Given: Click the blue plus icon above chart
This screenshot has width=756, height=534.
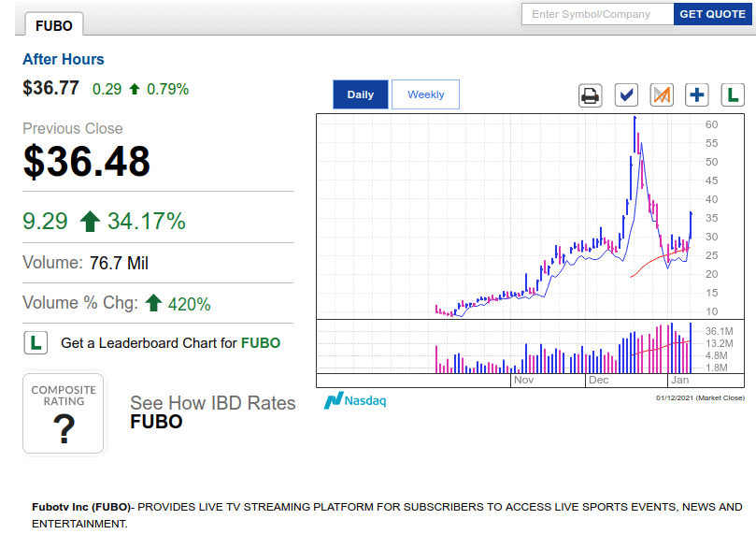Looking at the screenshot, I should tap(697, 95).
